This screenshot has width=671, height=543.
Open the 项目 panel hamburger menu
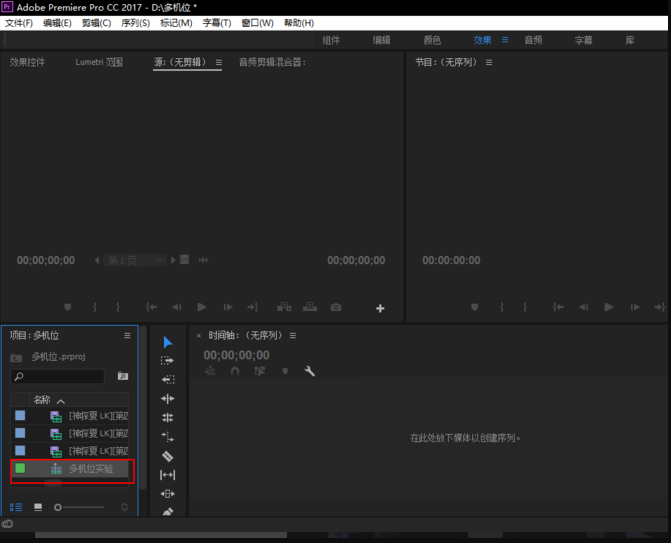click(127, 335)
